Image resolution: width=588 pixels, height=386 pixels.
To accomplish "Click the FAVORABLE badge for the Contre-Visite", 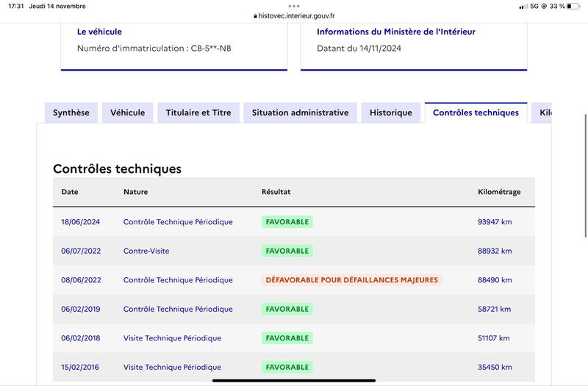I will (287, 251).
